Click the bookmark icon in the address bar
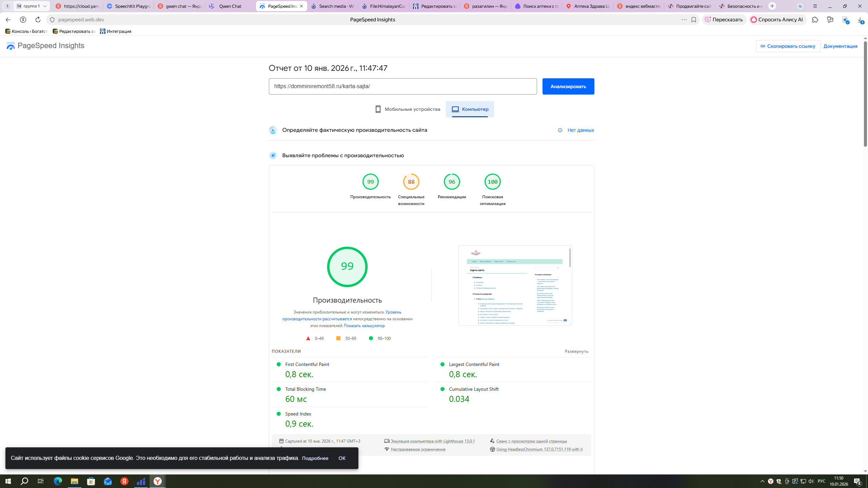The height and width of the screenshot is (488, 868). [694, 20]
